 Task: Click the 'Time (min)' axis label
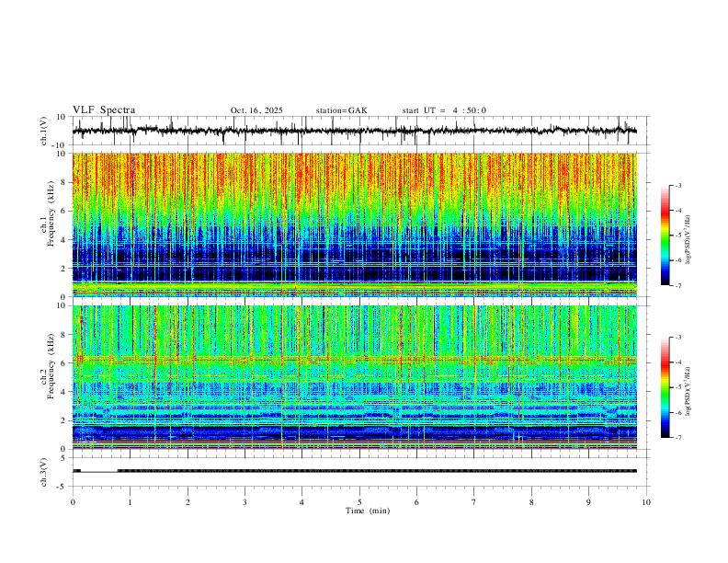pyautogui.click(x=368, y=511)
